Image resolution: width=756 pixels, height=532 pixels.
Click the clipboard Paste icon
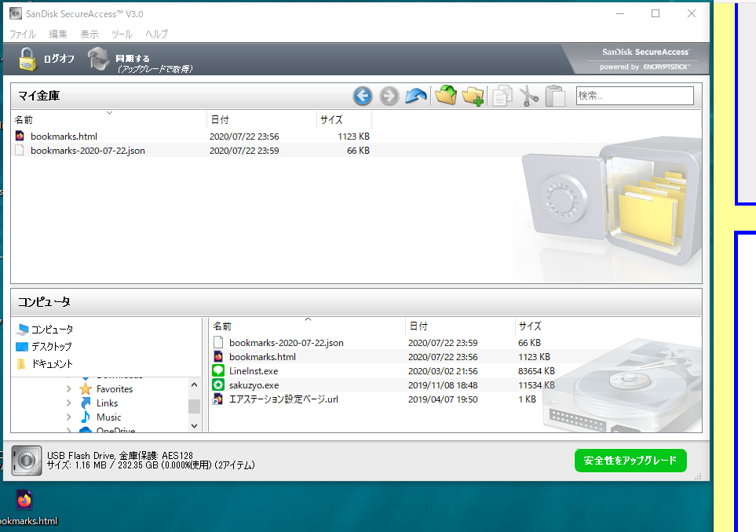556,96
